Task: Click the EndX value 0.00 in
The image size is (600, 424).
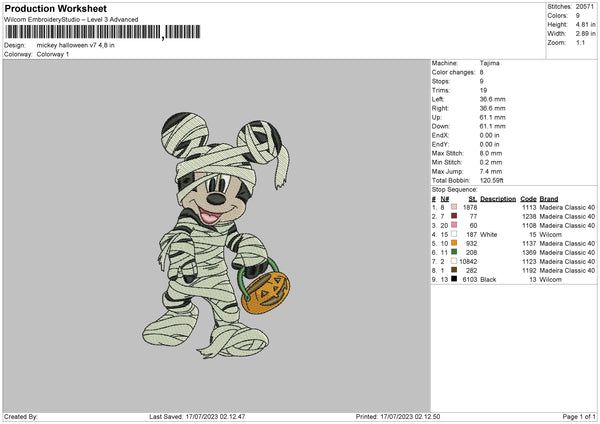Action: pyautogui.click(x=489, y=135)
